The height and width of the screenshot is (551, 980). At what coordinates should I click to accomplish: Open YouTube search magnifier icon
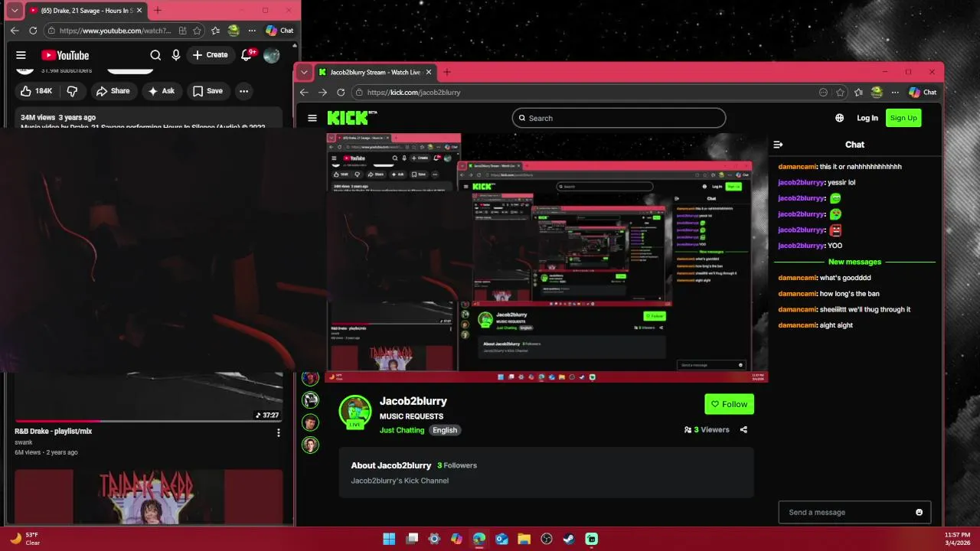click(155, 55)
